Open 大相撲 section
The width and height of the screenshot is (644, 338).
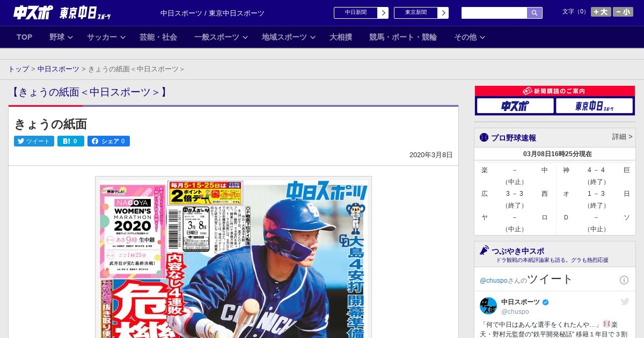pos(341,37)
